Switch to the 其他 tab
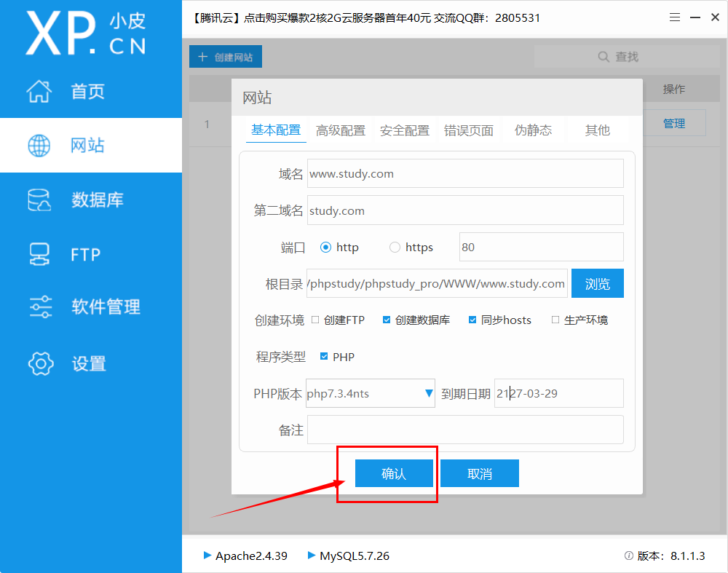 click(597, 130)
